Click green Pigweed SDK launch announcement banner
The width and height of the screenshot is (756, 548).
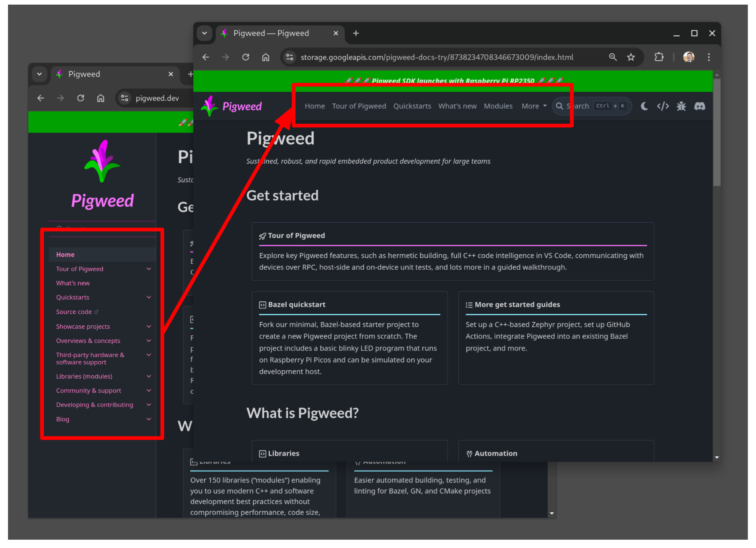tap(453, 81)
